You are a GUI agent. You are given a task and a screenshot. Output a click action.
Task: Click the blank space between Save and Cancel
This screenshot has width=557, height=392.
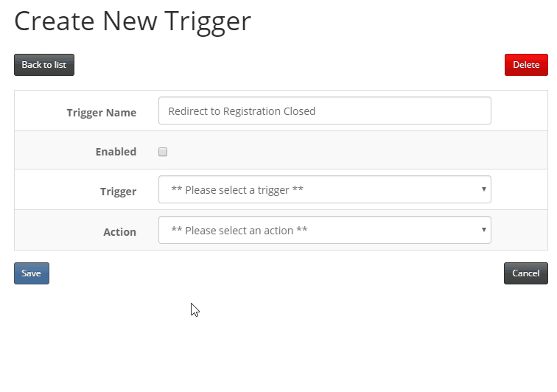point(276,273)
